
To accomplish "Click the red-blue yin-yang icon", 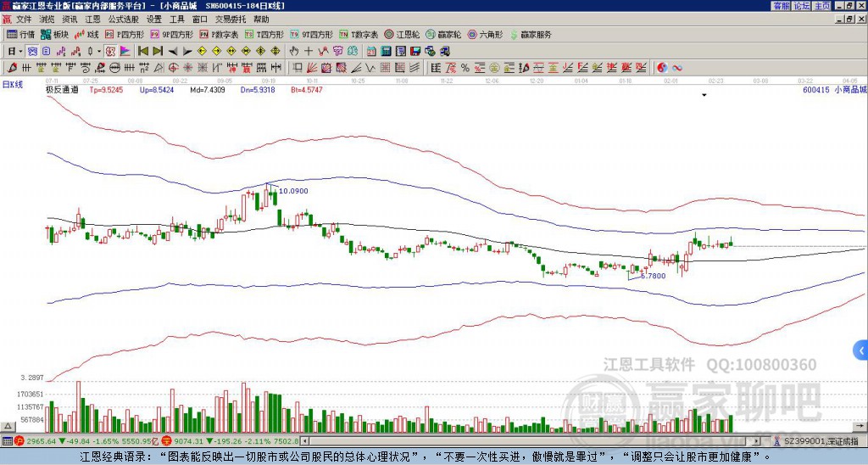I will [x=662, y=68].
